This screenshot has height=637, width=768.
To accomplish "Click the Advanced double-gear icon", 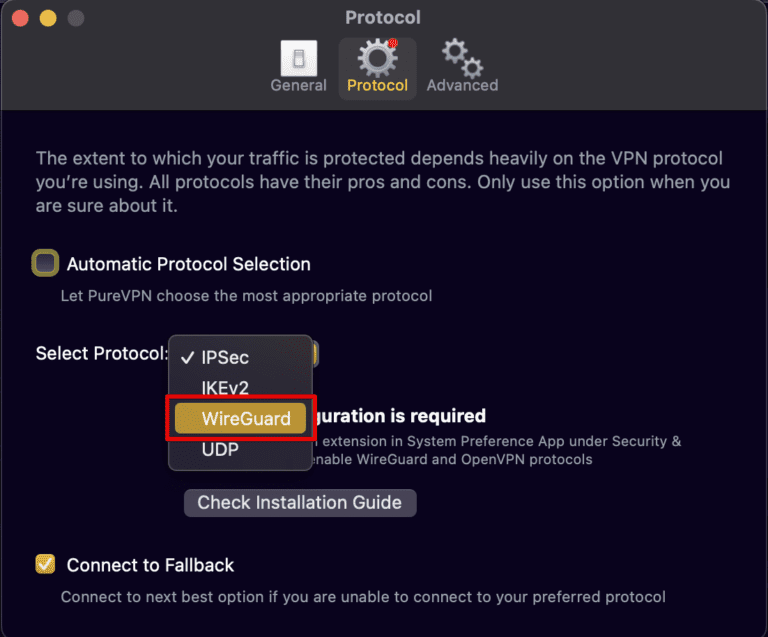I will pos(462,58).
